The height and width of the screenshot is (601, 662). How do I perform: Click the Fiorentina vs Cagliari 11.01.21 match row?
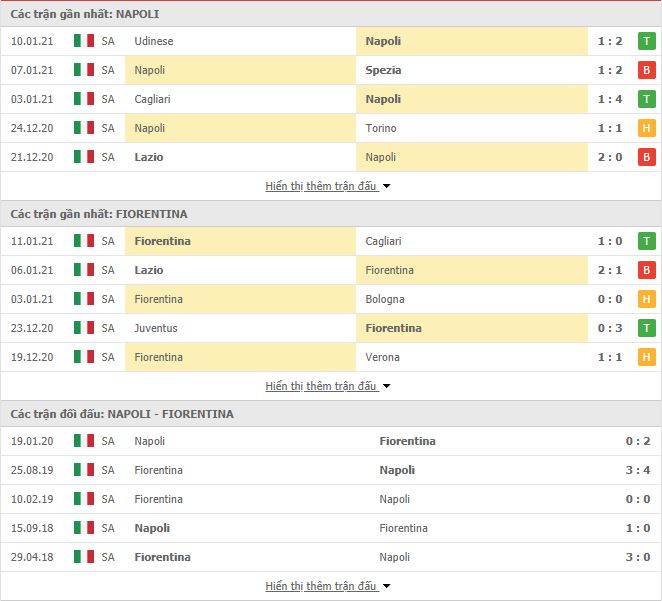click(x=331, y=241)
